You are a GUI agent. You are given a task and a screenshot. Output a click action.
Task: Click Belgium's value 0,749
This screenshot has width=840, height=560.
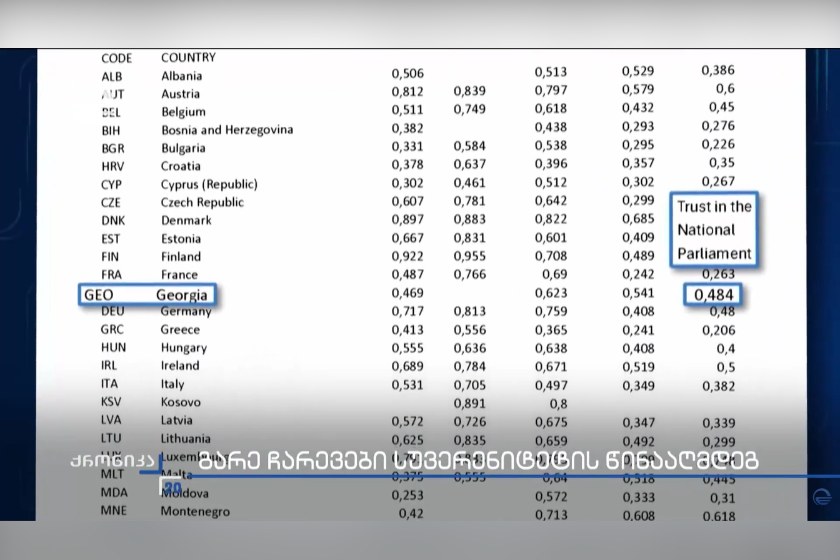click(469, 110)
